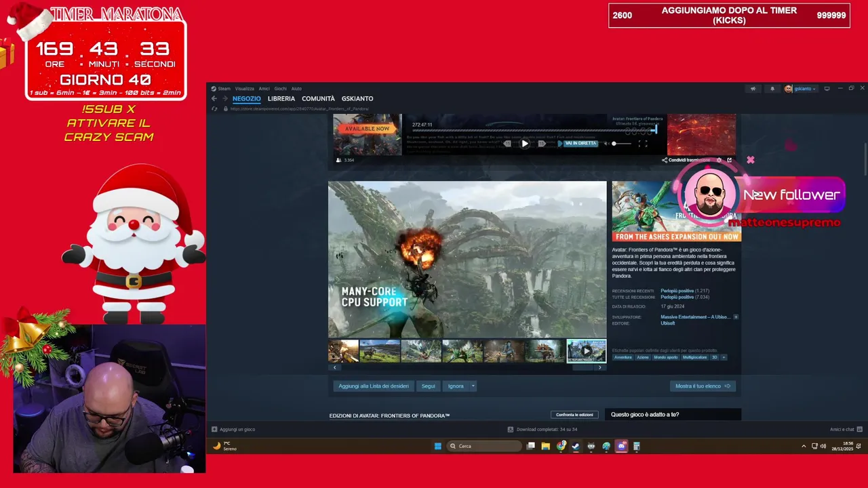Open the GSKIANTO profile tab
The image size is (868, 488).
point(357,99)
